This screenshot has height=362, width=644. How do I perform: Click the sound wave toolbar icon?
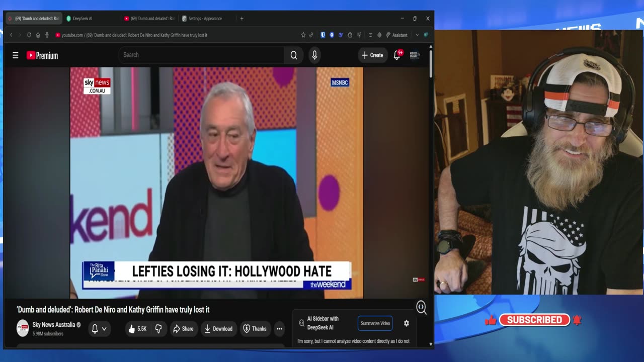pyautogui.click(x=379, y=35)
